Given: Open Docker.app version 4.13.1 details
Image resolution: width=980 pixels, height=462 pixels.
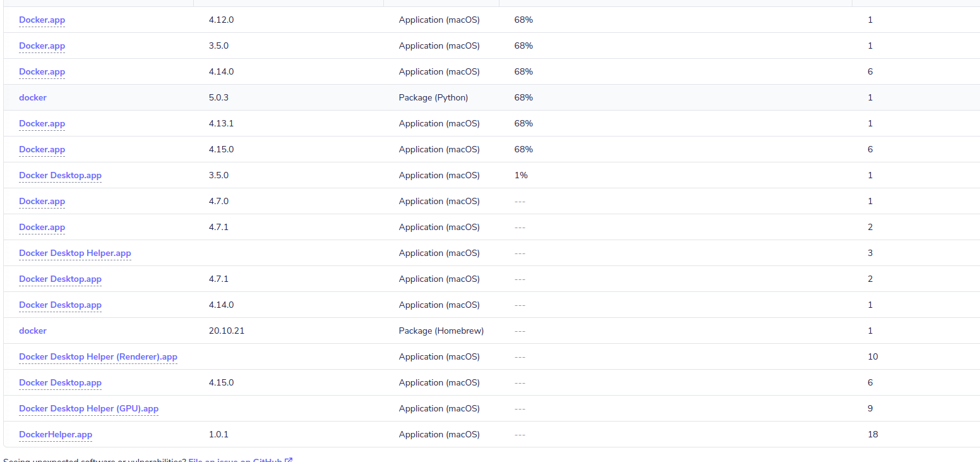Looking at the screenshot, I should (42, 123).
